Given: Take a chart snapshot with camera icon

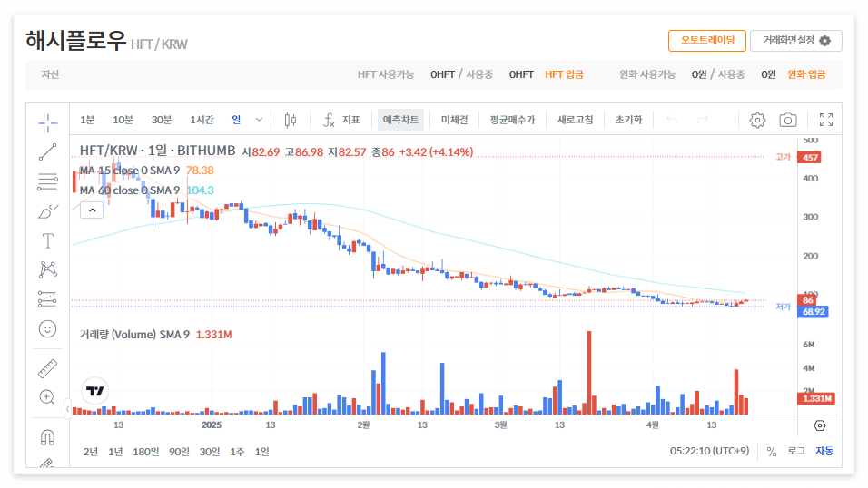Looking at the screenshot, I should pos(788,120).
